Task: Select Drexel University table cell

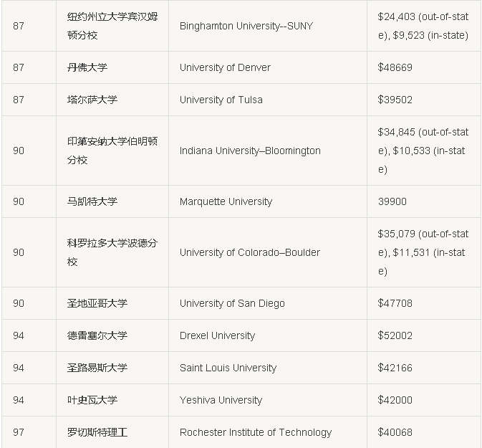Action: 217,335
